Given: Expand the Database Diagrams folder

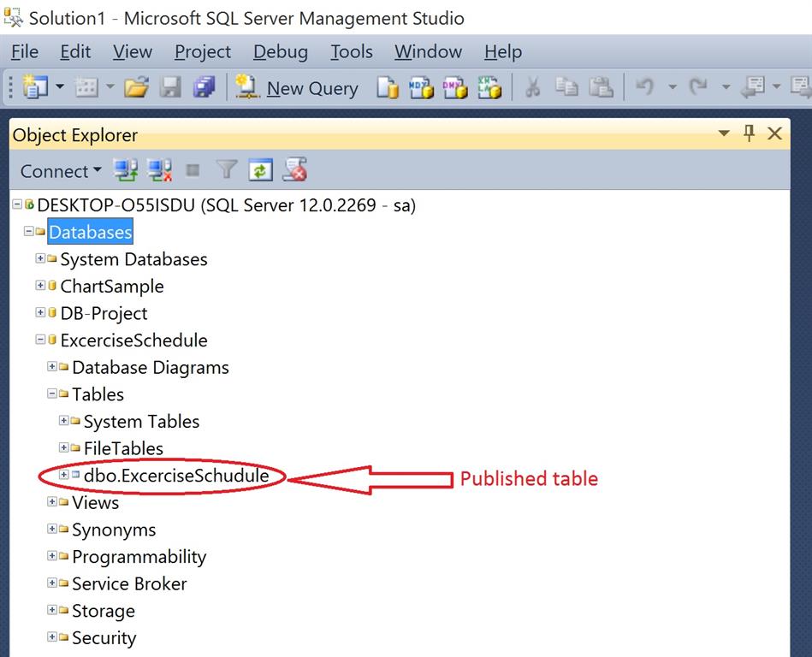Looking at the screenshot, I should click(x=52, y=366).
